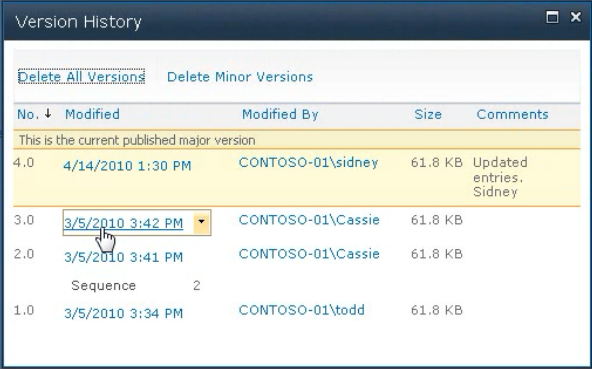This screenshot has width=592, height=369.
Task: Click the version number 2.0
Action: coord(24,254)
